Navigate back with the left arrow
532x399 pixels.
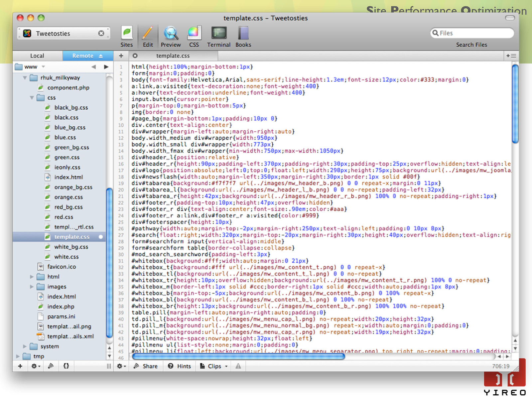pos(94,67)
